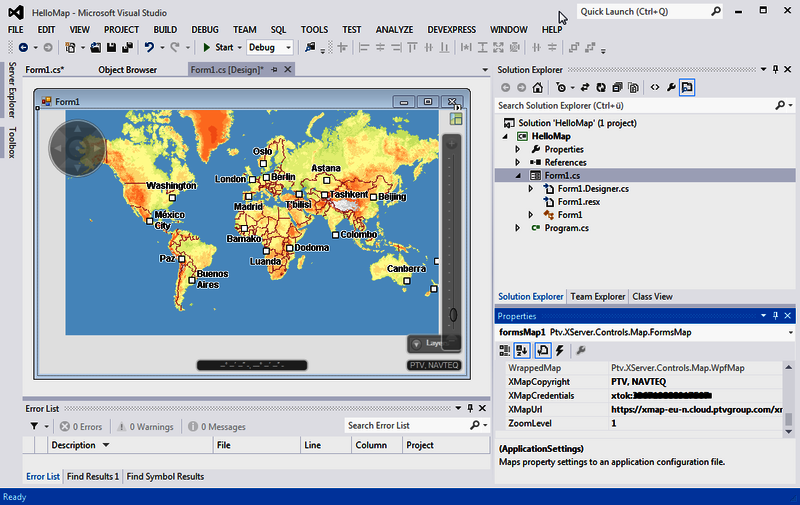Image resolution: width=800 pixels, height=505 pixels.
Task: Switch to the Team Explorer tab
Action: [x=597, y=296]
